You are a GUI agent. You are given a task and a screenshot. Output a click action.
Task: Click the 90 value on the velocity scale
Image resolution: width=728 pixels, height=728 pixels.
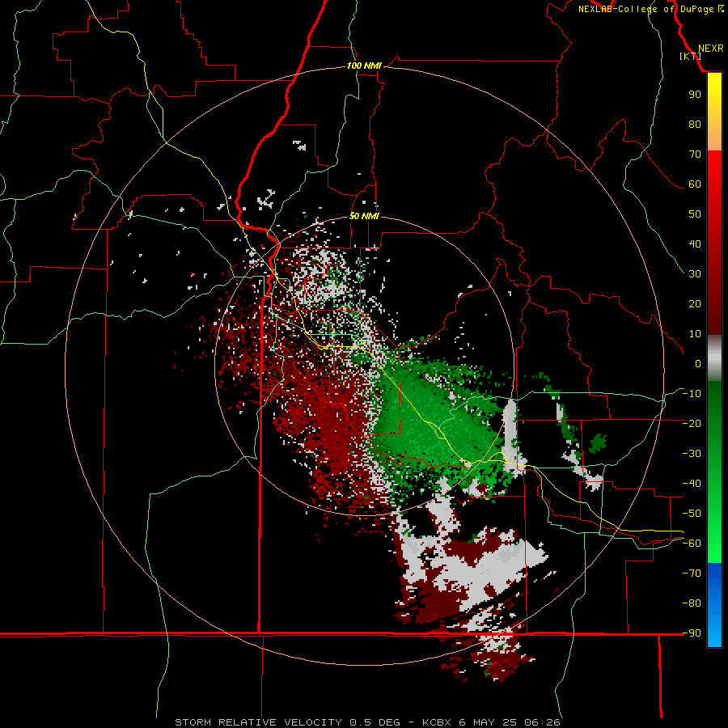695,95
